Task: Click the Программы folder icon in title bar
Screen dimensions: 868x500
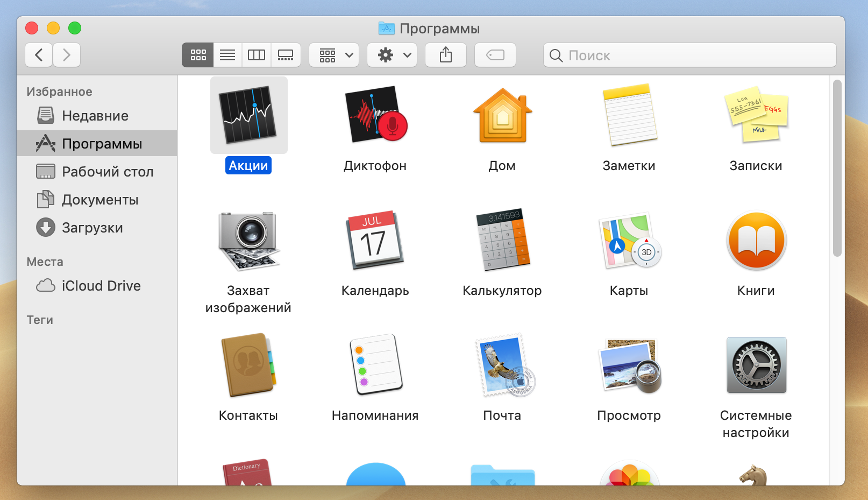Action: pos(386,28)
